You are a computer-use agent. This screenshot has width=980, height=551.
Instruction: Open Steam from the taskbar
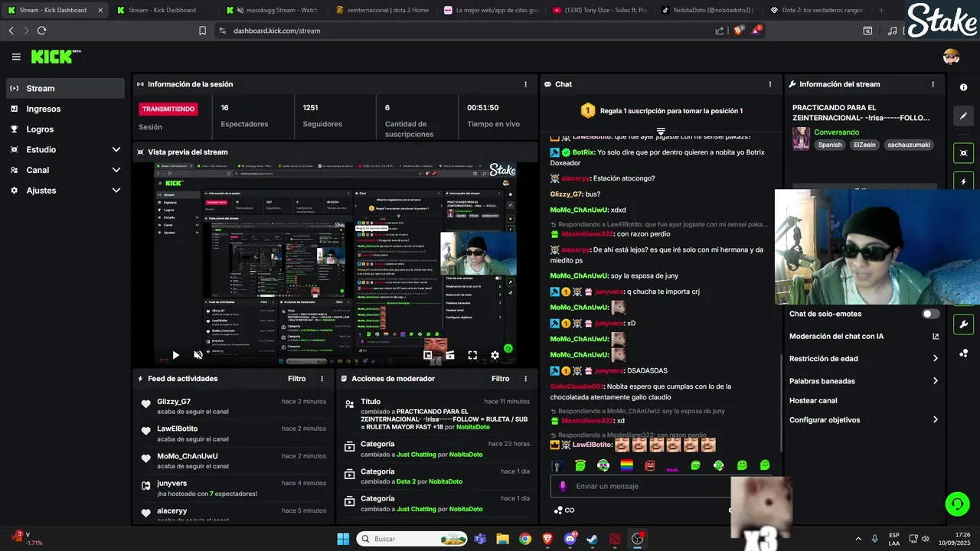pyautogui.click(x=593, y=539)
